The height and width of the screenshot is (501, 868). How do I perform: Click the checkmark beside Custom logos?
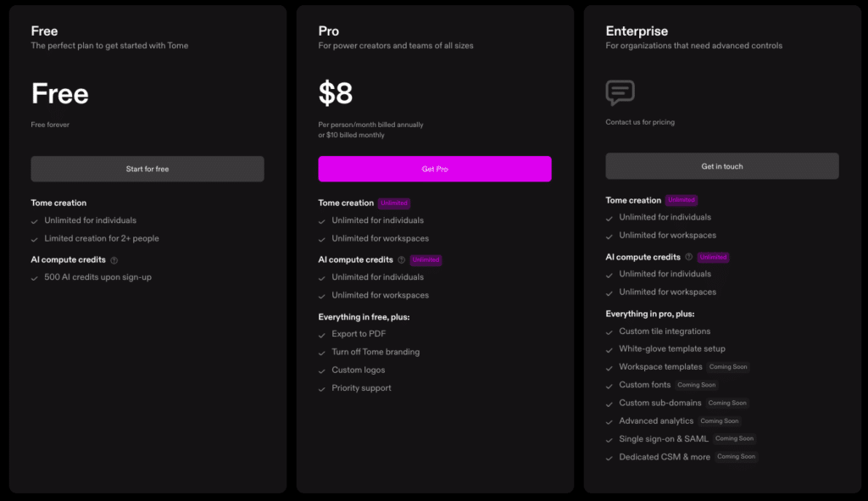point(321,370)
